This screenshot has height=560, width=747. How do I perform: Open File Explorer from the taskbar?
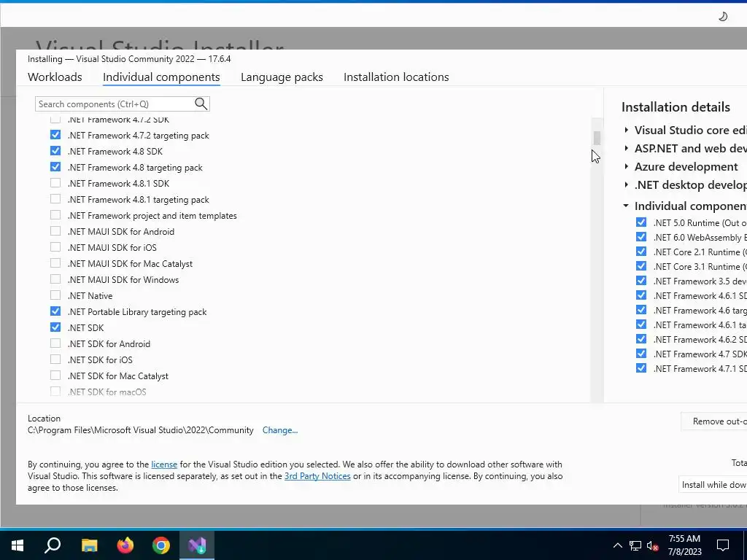(89, 545)
